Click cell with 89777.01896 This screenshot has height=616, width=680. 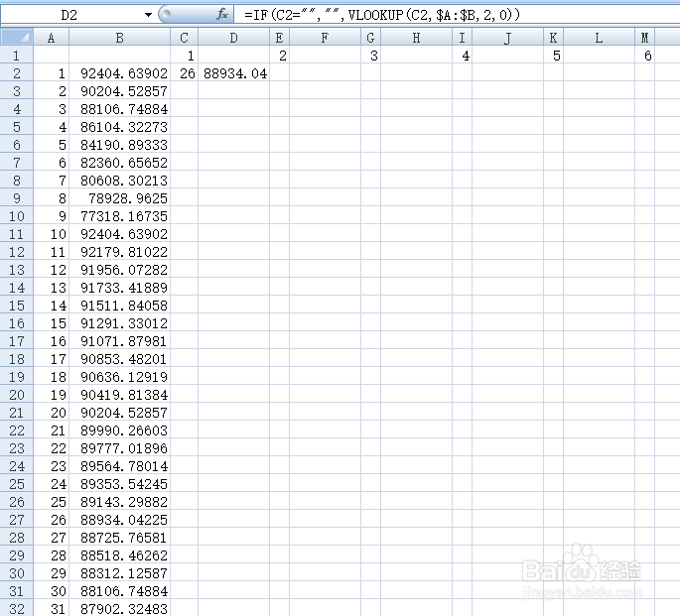pos(120,448)
